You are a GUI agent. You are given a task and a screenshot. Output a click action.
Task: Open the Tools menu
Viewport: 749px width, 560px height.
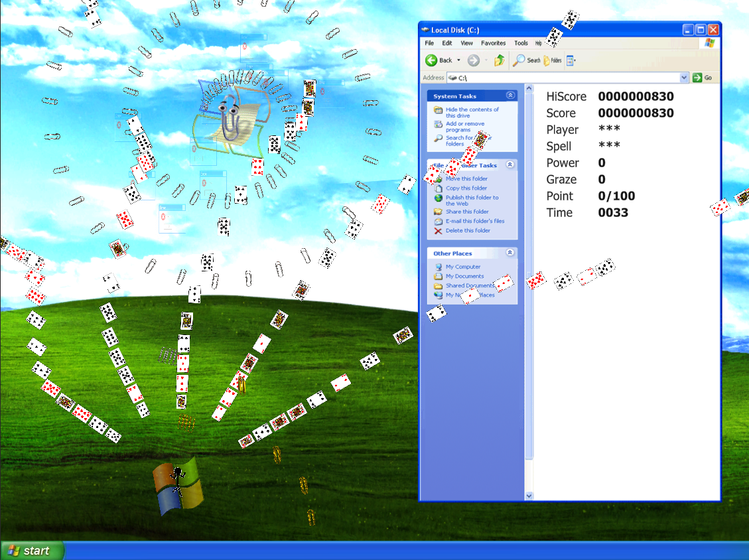click(521, 43)
